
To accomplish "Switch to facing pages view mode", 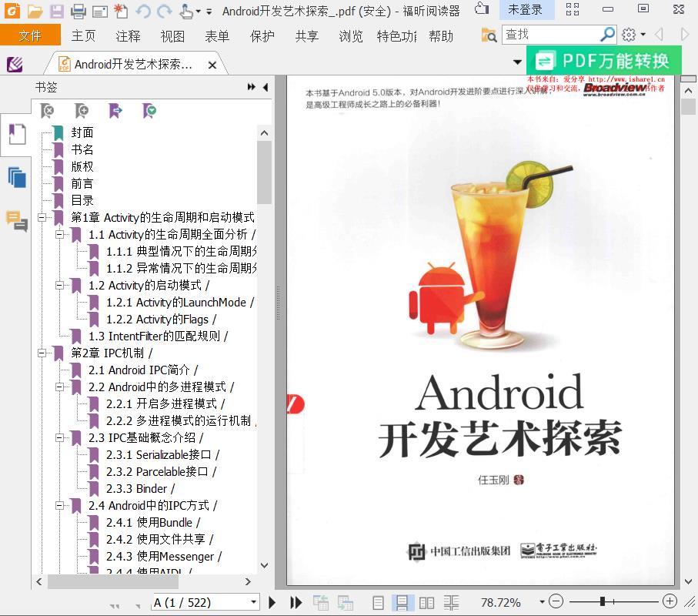I will tap(426, 603).
